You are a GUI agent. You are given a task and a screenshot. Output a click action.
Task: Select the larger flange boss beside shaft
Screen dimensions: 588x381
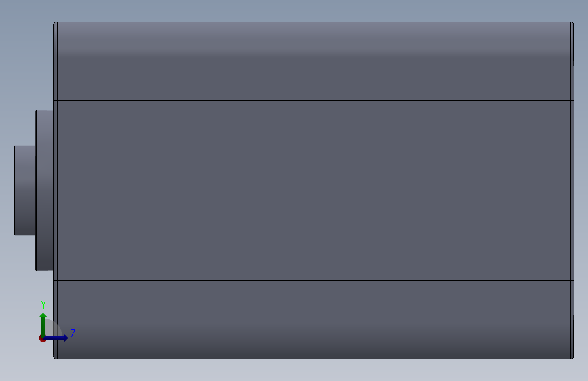coord(44,190)
